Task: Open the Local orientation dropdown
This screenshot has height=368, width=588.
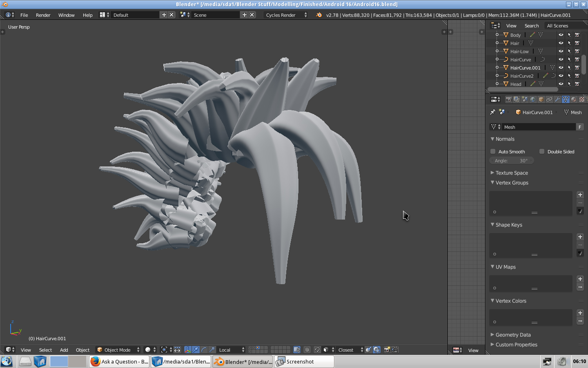Action: coord(231,350)
